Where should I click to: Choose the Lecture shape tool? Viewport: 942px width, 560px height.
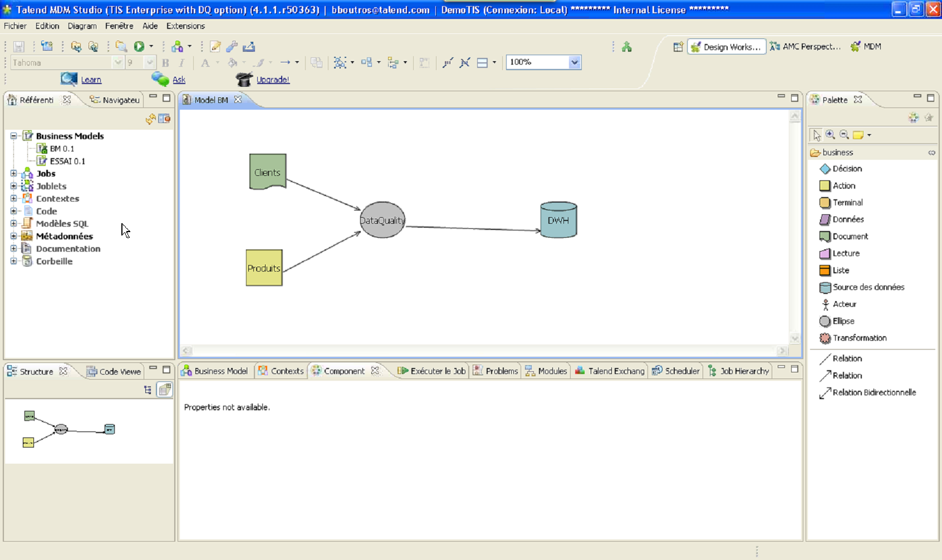840,253
